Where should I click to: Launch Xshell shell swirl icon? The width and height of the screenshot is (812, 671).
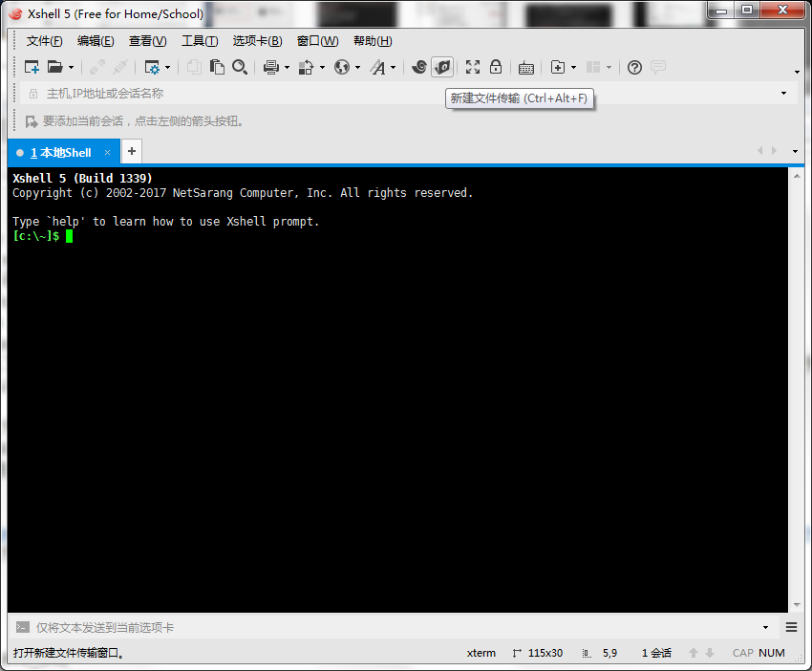[x=419, y=67]
